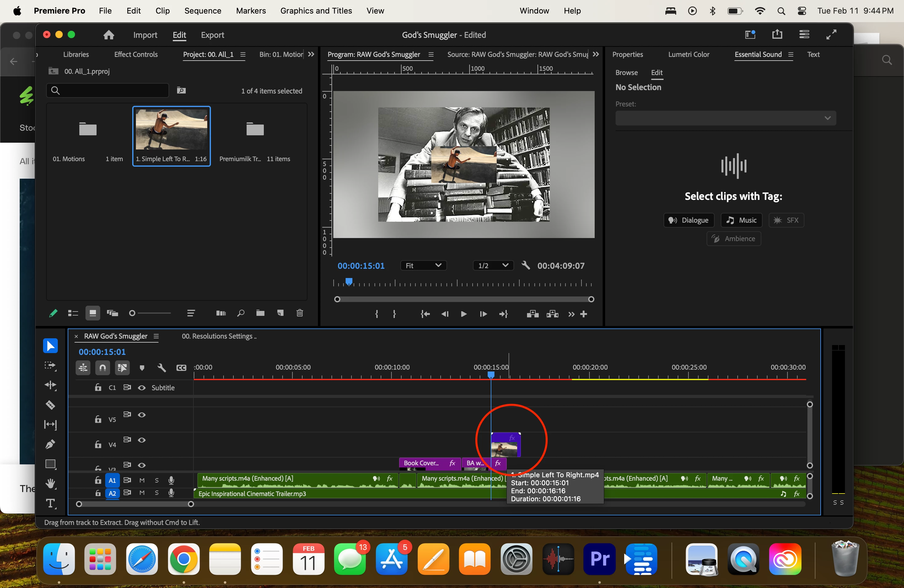Viewport: 904px width, 588px height.
Task: Toggle the V5 track lock
Action: point(98,419)
